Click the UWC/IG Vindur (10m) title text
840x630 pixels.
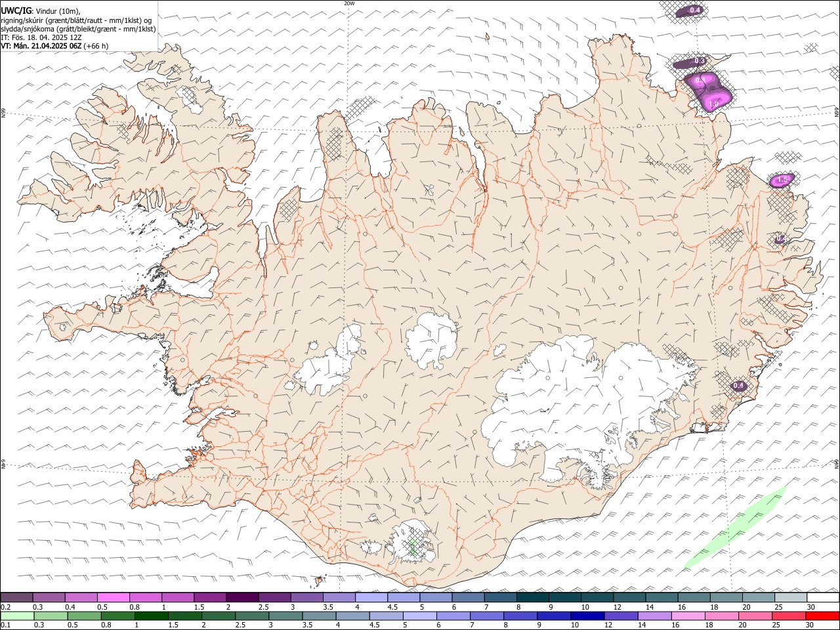(x=41, y=11)
